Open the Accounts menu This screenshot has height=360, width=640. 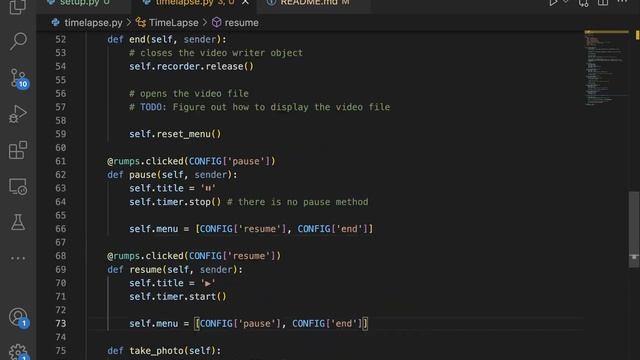[18, 318]
